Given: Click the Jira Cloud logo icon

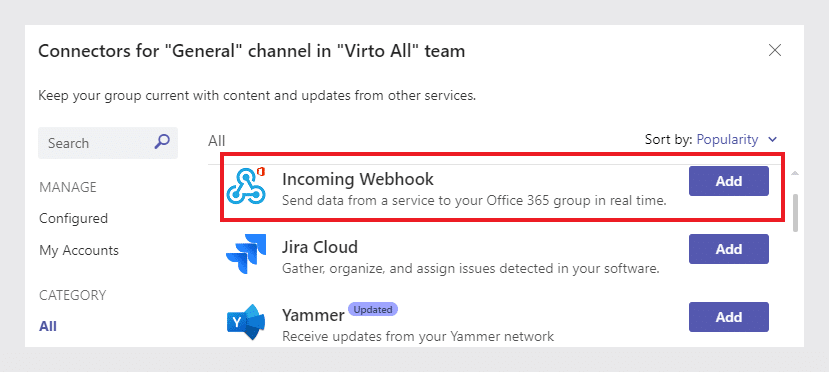Looking at the screenshot, I should pyautogui.click(x=246, y=255).
